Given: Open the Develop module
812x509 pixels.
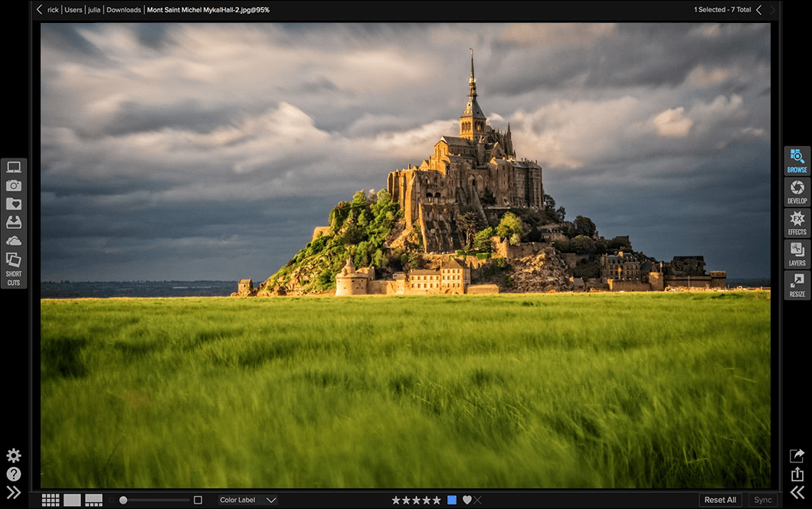Looking at the screenshot, I should [x=797, y=191].
